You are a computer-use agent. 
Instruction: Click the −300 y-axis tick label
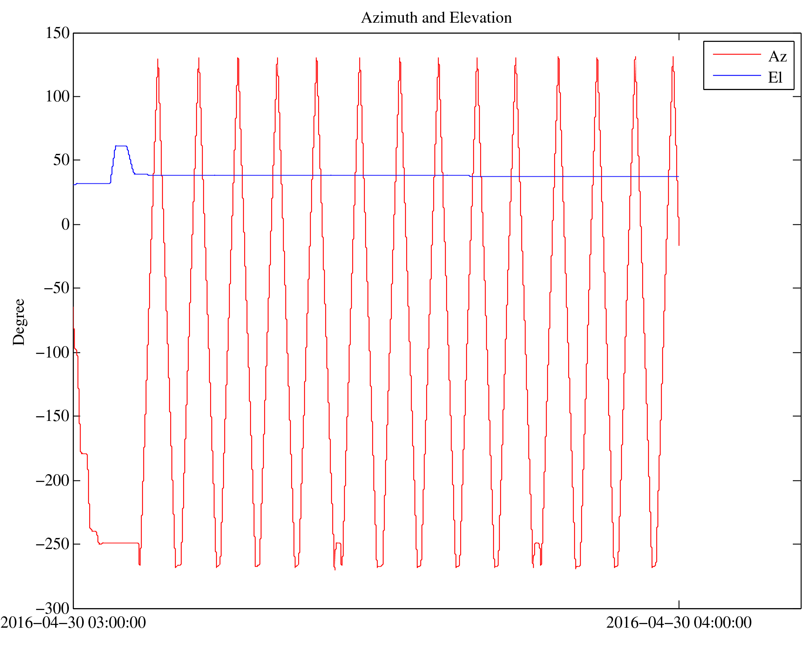point(52,608)
